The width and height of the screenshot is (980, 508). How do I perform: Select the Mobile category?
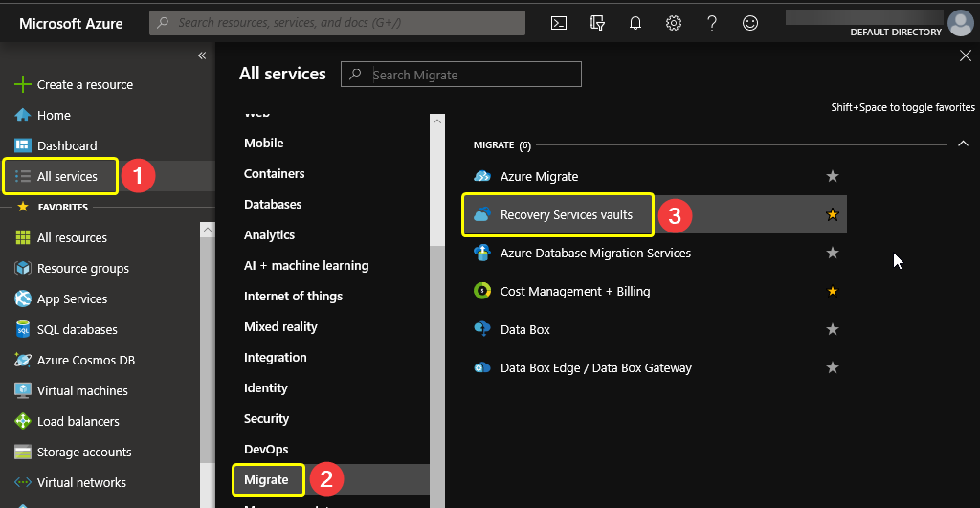tap(264, 144)
